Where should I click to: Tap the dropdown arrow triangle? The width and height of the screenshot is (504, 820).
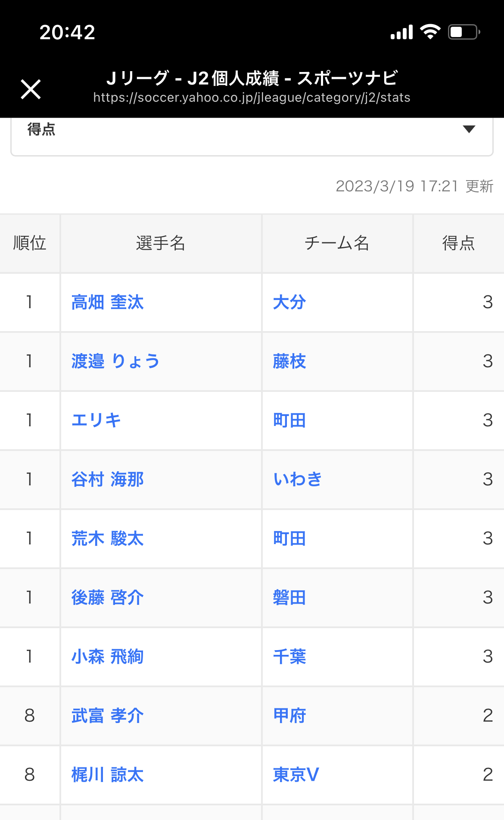point(469,129)
